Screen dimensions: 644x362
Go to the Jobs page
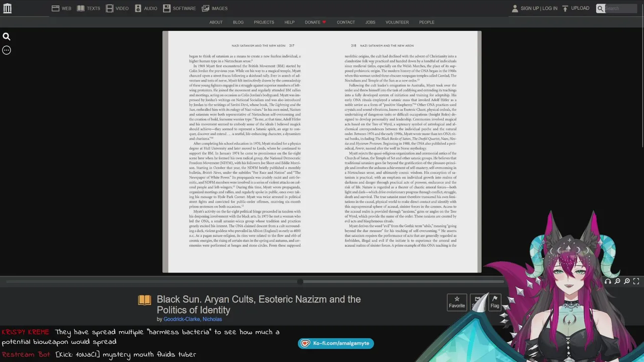click(x=370, y=22)
